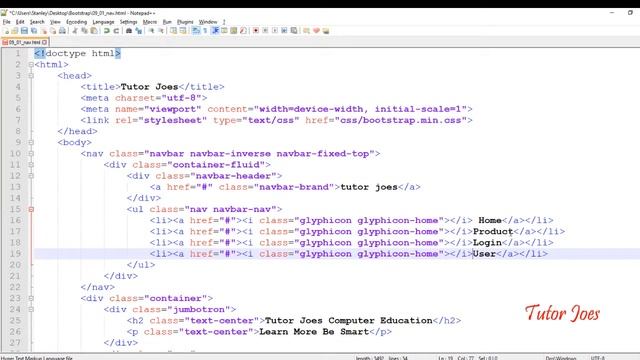Viewport: 640px width, 360px height.
Task: Click the Print toolbar icon
Action: coord(62,31)
